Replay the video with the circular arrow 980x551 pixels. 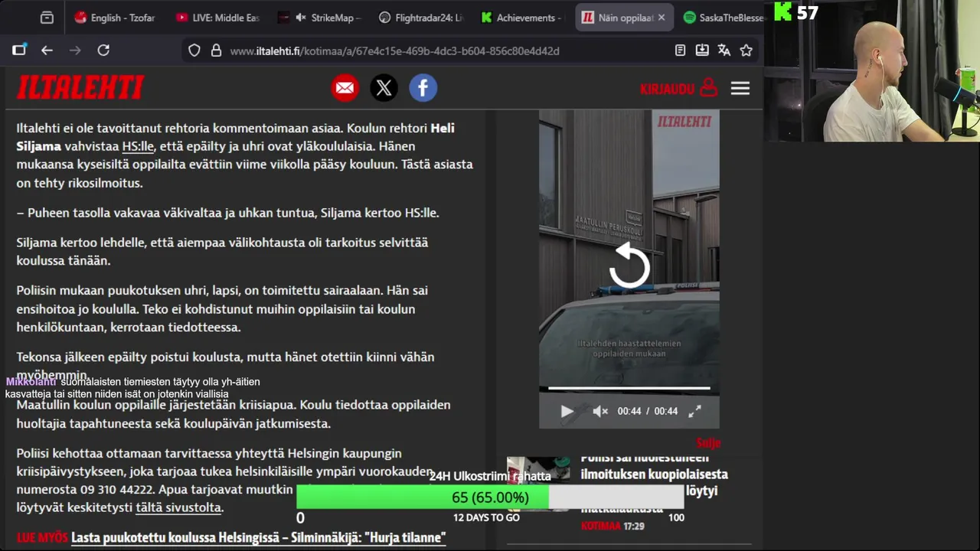pos(629,265)
